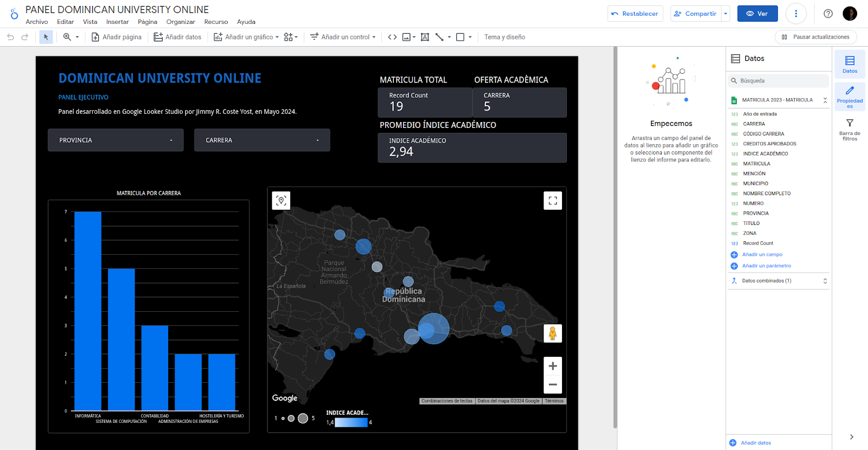Insert an image using image icon
The image size is (868, 450).
pyautogui.click(x=406, y=37)
